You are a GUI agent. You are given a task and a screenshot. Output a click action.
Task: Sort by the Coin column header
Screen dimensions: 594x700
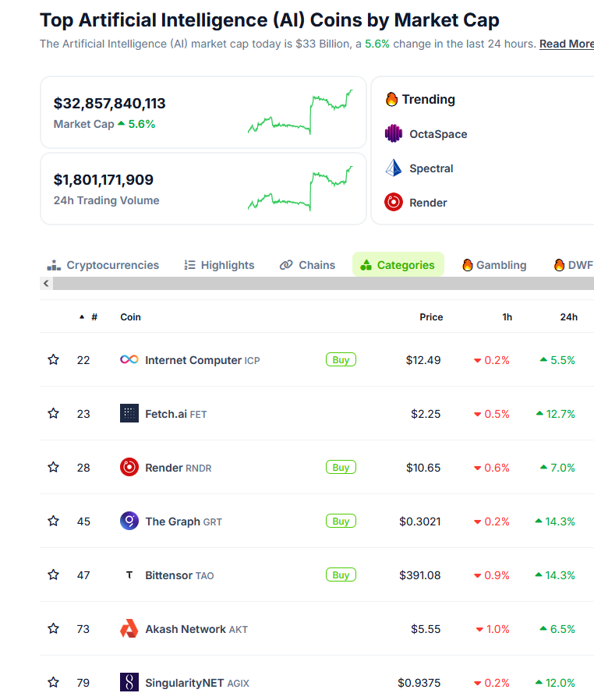(130, 317)
